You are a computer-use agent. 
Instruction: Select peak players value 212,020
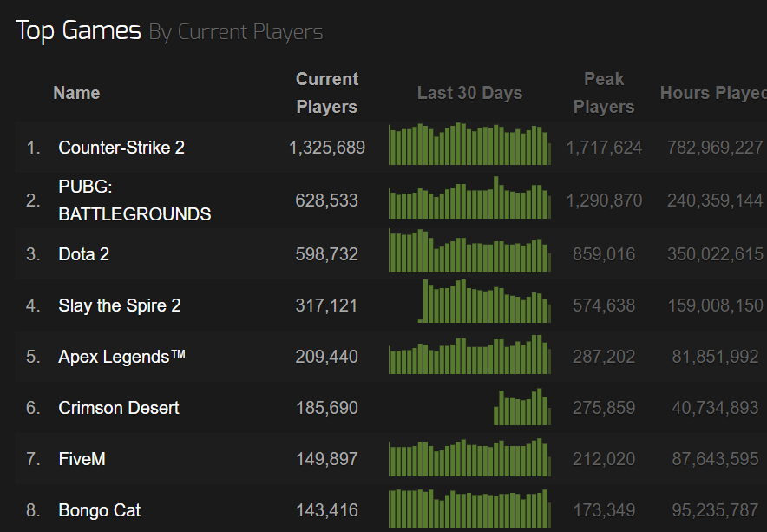click(604, 459)
